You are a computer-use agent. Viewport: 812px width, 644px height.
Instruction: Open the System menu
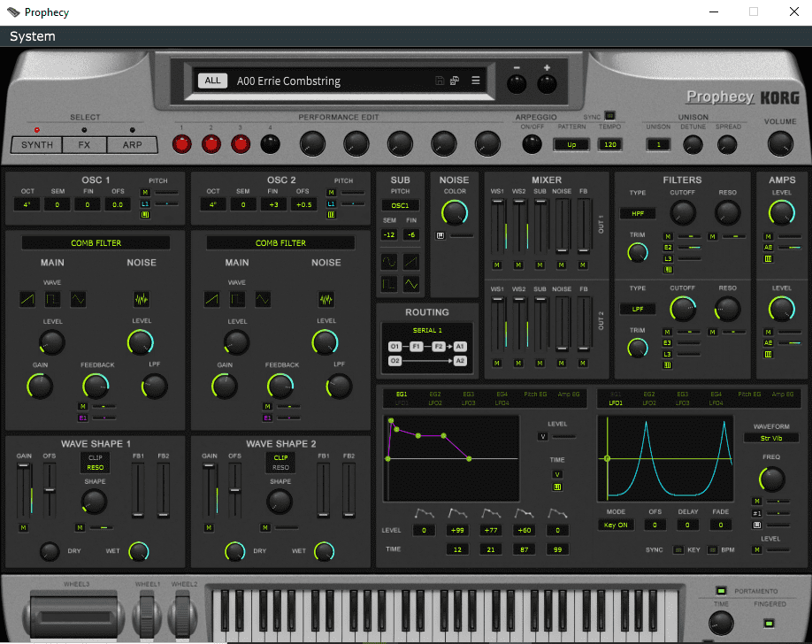point(32,36)
